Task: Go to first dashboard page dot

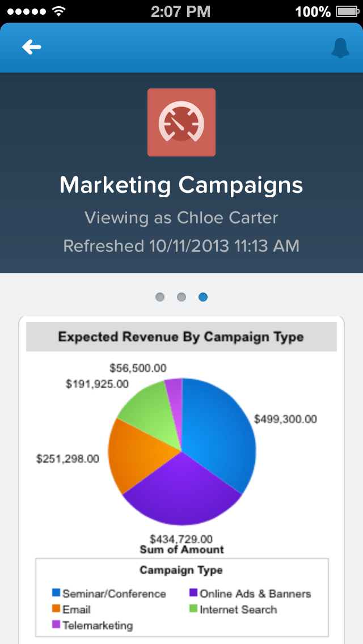Action: 160,297
